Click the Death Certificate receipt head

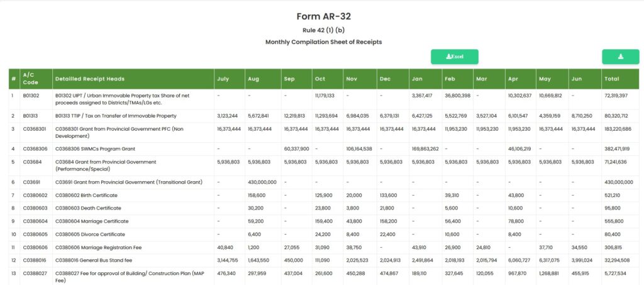88,208
